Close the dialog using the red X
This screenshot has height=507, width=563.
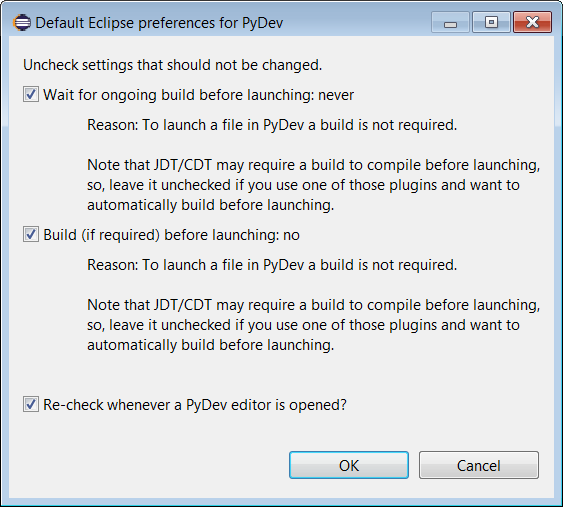point(532,22)
